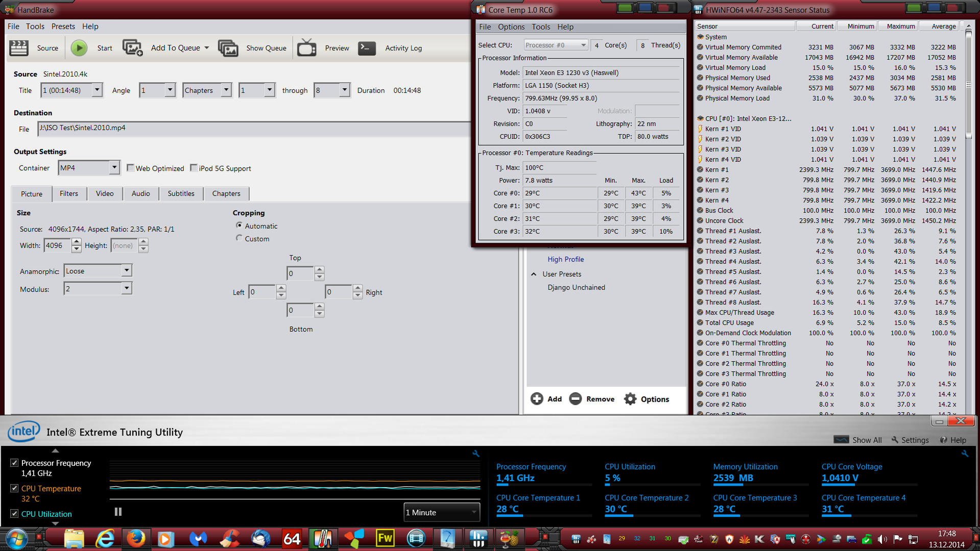Launch Internet Explorer from the taskbar
The height and width of the screenshot is (551, 980).
105,539
